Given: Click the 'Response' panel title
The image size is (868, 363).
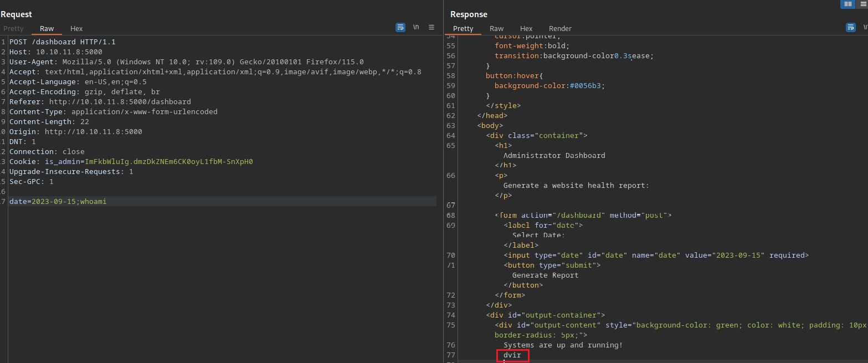Looking at the screenshot, I should point(470,14).
